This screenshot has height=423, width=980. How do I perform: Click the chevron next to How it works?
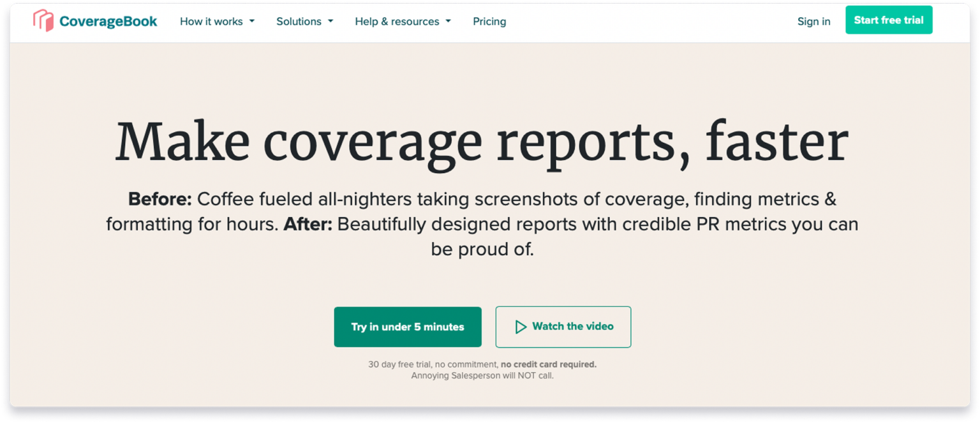click(253, 21)
